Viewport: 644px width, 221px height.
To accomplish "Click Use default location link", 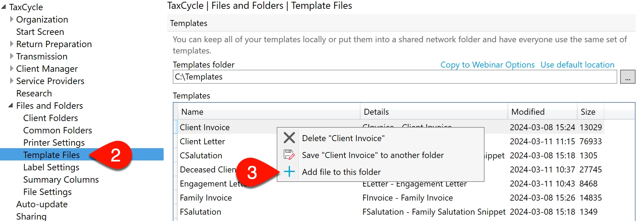I will [577, 65].
